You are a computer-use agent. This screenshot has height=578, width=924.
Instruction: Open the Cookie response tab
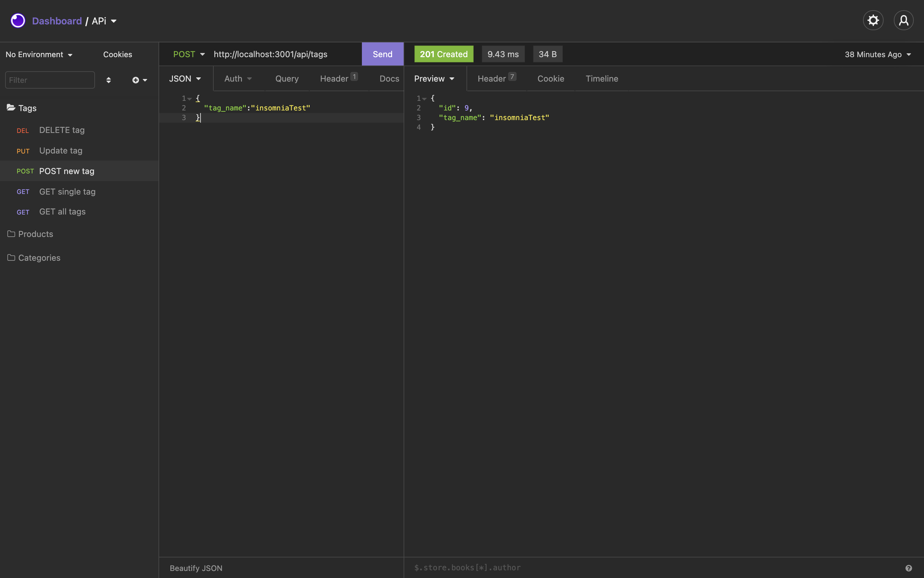click(551, 79)
